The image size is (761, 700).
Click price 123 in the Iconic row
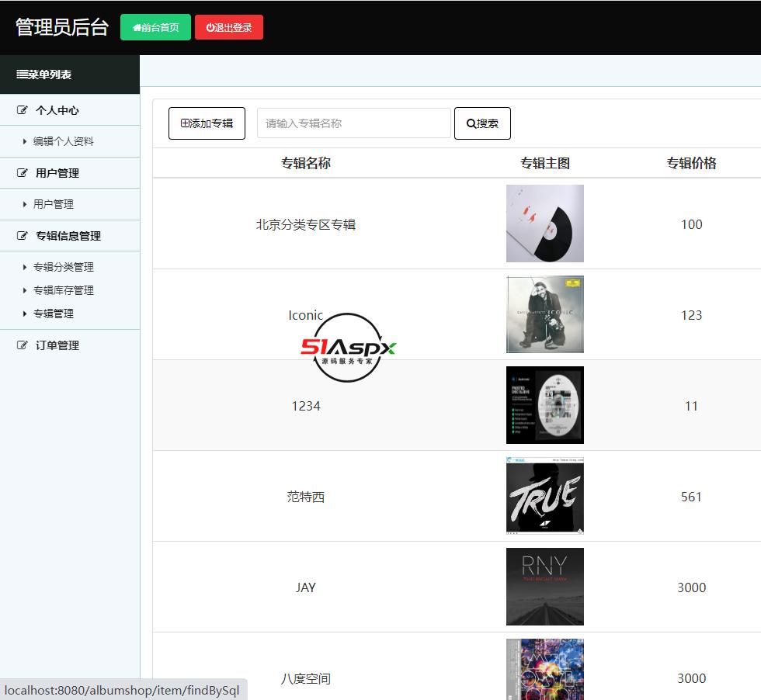point(692,315)
